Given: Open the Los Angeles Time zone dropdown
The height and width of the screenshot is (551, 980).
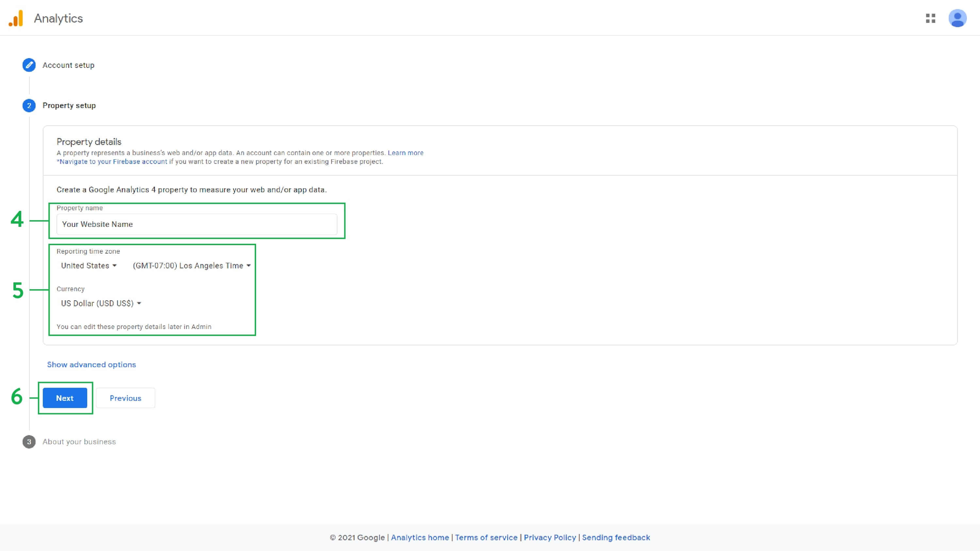Looking at the screenshot, I should click(191, 265).
